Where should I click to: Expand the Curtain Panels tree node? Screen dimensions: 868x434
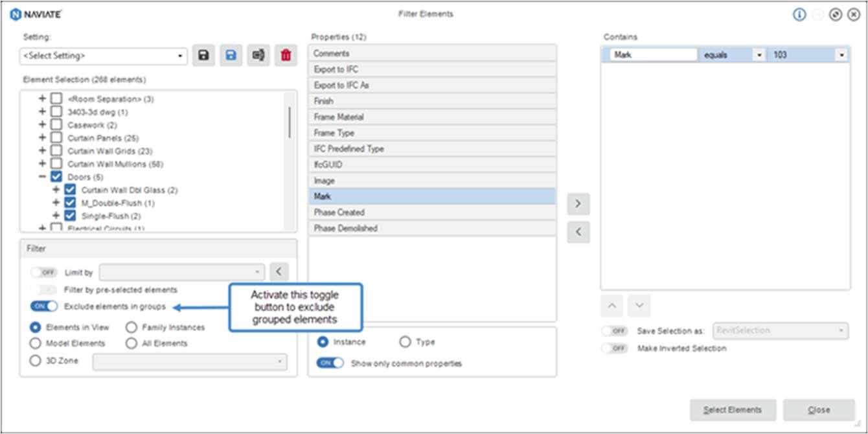[42, 137]
